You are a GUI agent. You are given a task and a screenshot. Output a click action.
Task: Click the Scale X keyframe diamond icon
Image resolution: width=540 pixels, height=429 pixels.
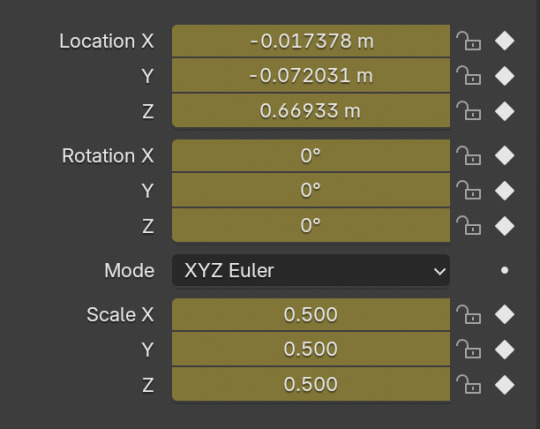click(x=505, y=314)
